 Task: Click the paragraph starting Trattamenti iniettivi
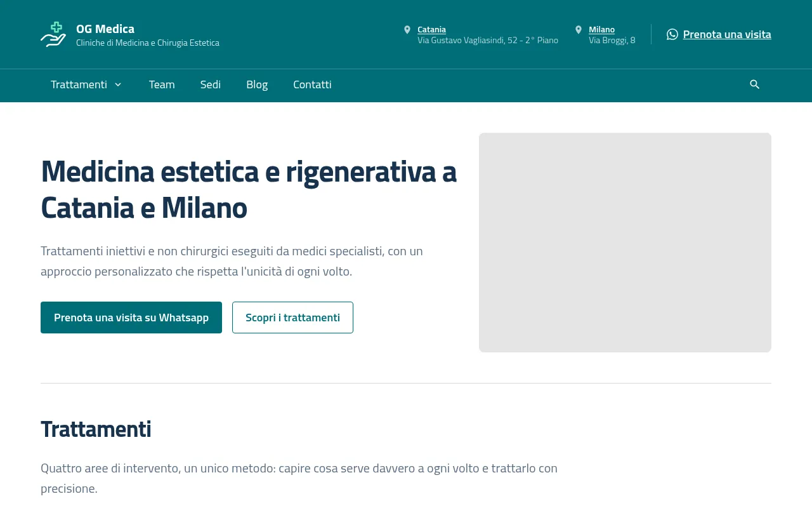pos(232,261)
